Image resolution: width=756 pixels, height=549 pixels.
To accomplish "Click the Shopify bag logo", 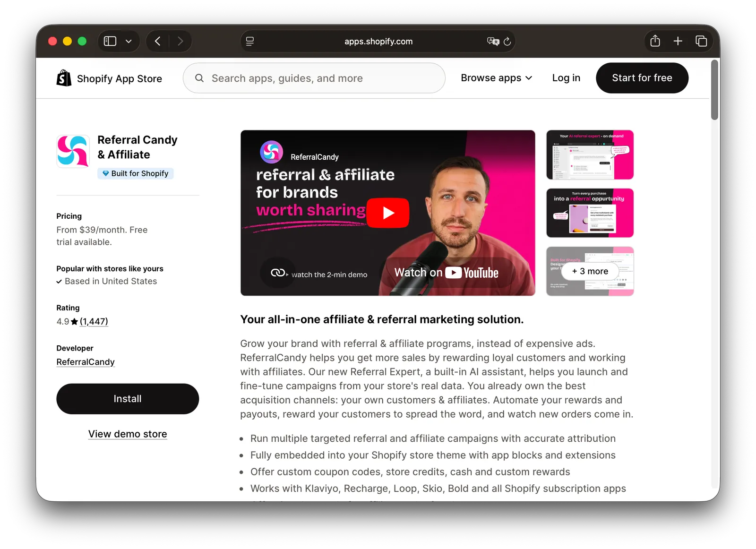I will [64, 78].
